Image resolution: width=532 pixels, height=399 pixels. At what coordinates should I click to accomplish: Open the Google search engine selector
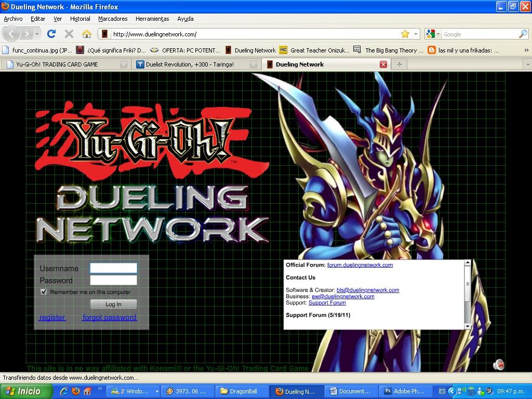click(x=433, y=34)
